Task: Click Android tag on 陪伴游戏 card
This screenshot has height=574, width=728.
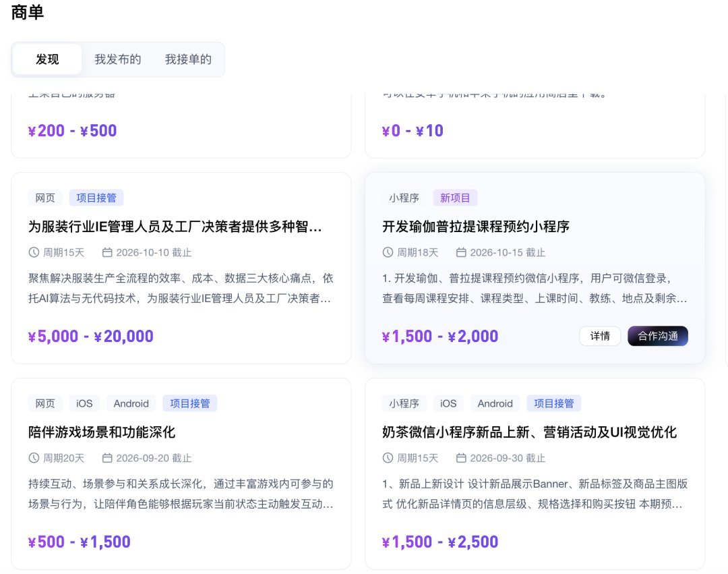Action: tap(131, 403)
